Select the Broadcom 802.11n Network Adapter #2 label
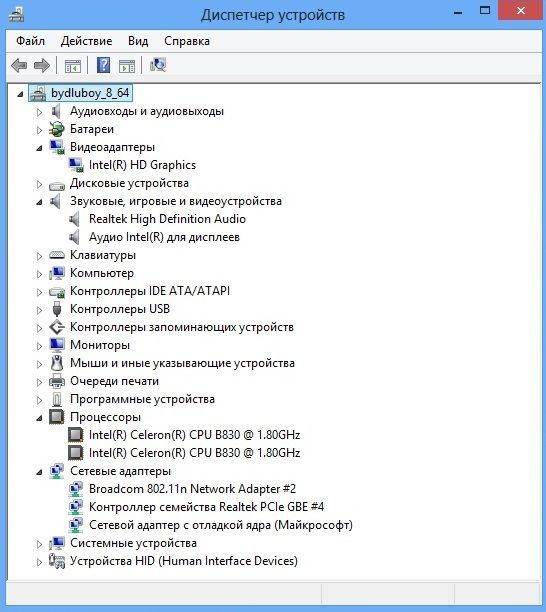546x612 pixels. tap(192, 489)
